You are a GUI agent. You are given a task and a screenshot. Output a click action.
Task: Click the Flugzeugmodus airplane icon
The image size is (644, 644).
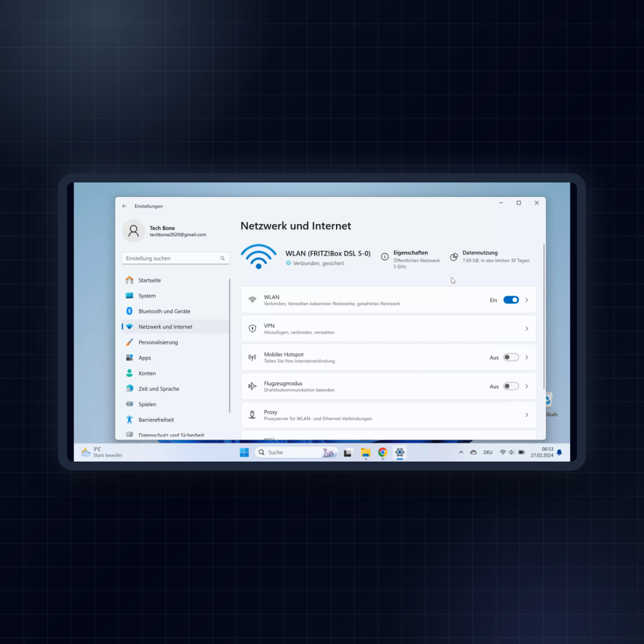pos(252,386)
